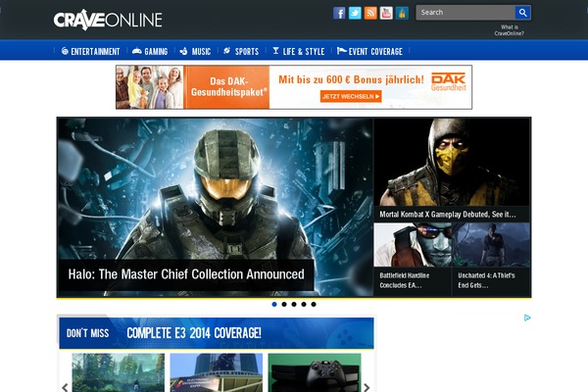The width and height of the screenshot is (588, 392).
Task: Open the Gaming menu
Action: [150, 51]
